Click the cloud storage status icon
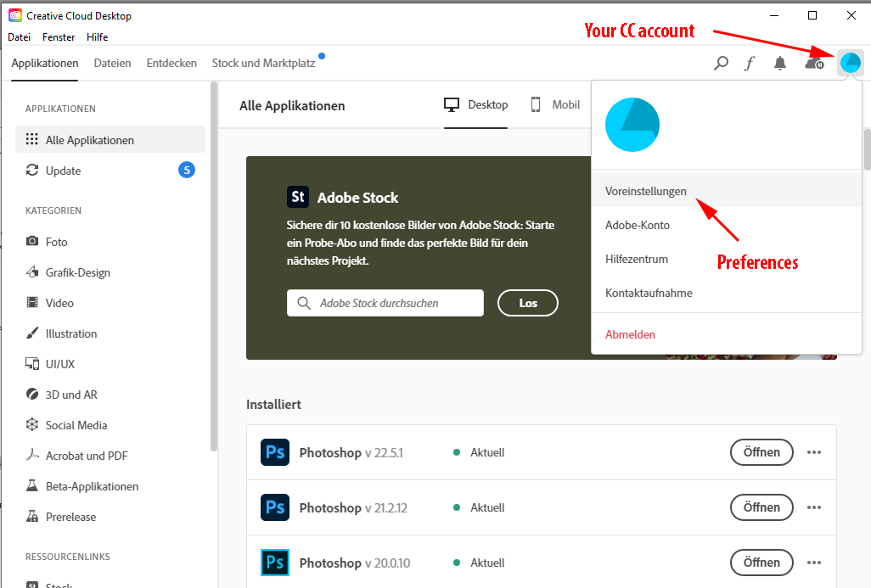This screenshot has height=588, width=871. pos(812,63)
